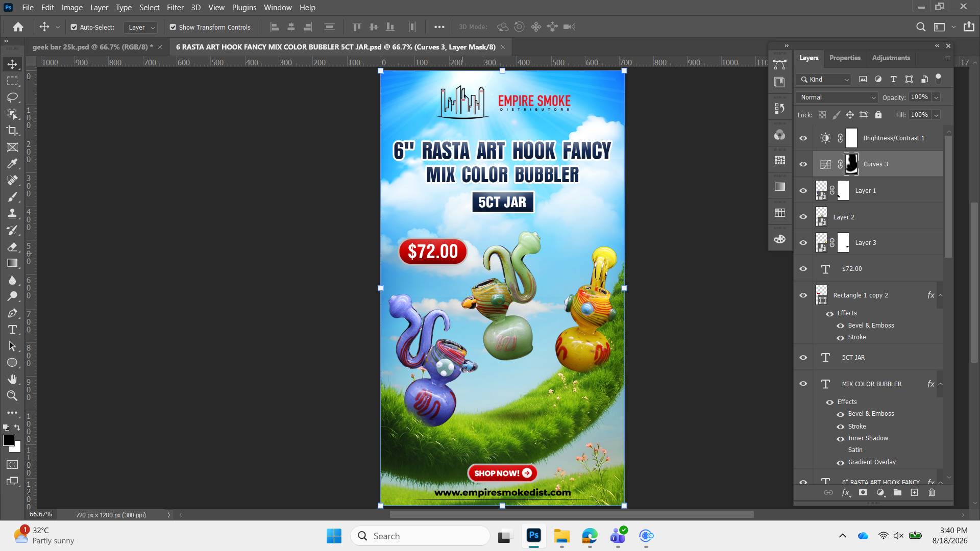Click the delete layer trash icon
Screen dimensions: 980x551
932,492
